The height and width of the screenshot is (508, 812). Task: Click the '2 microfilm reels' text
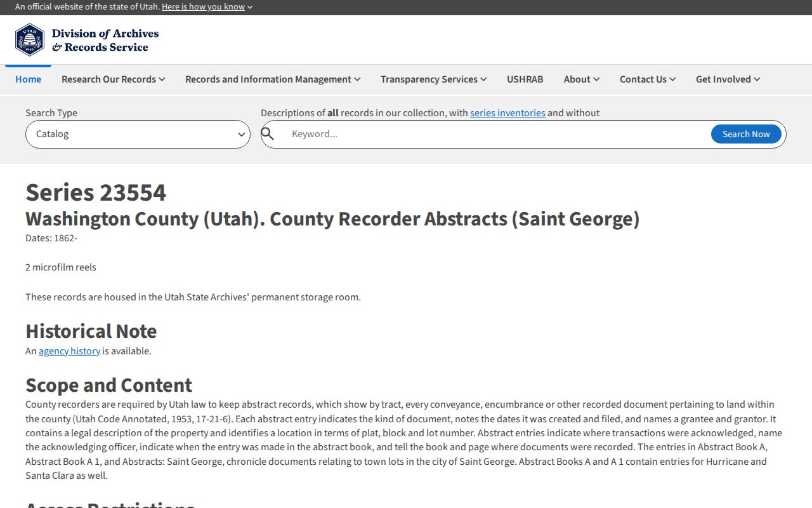[61, 267]
